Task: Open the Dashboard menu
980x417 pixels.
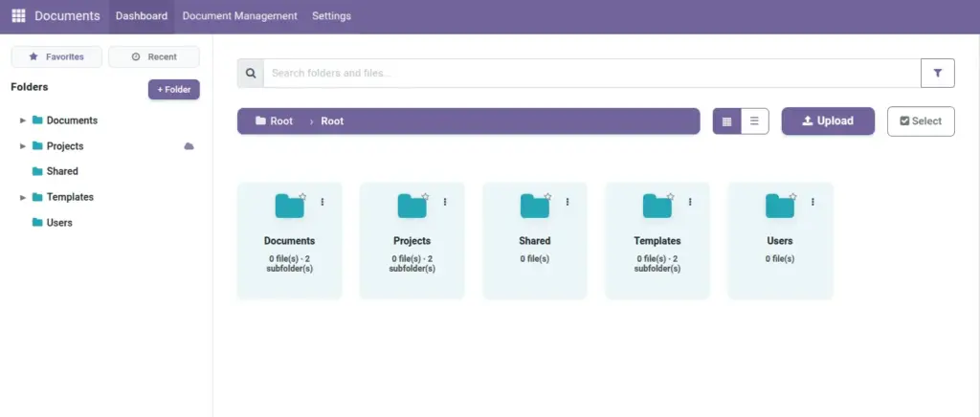Action: click(x=142, y=16)
